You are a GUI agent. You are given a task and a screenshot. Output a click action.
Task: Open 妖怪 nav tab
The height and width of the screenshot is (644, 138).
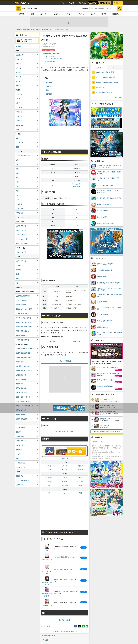[32, 14]
